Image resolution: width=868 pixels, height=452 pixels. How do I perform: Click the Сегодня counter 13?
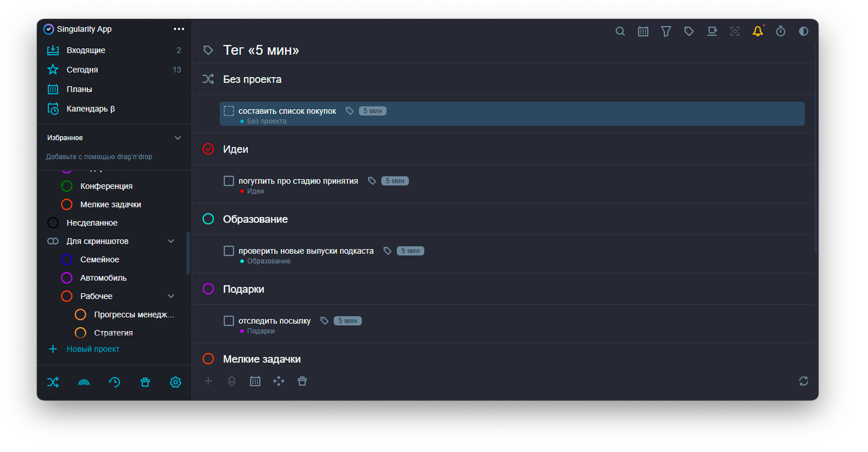(177, 70)
